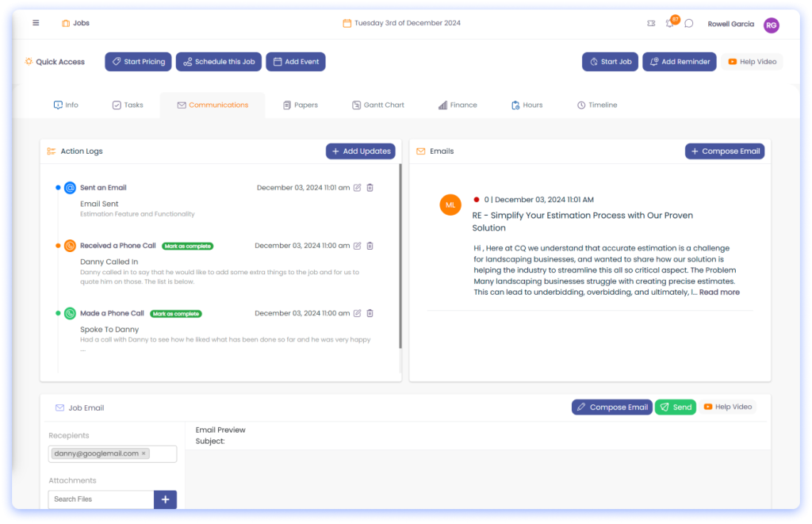Click the Start Pricing button

138,62
